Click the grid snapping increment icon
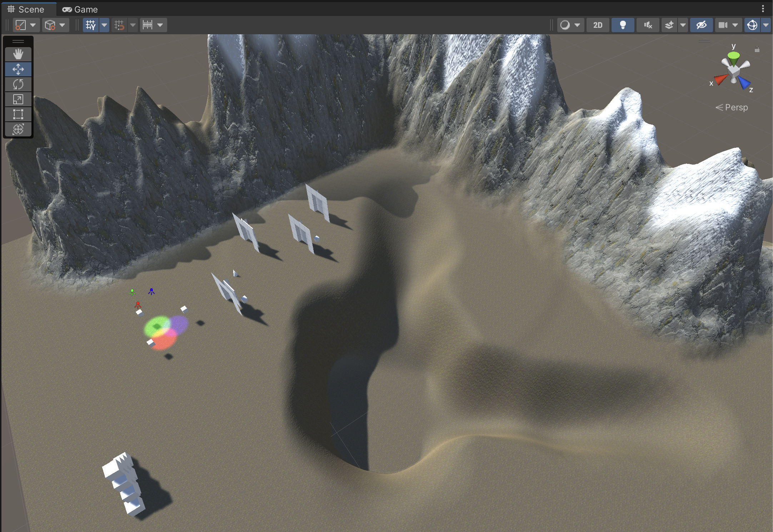Image resolution: width=773 pixels, height=532 pixels. (148, 25)
